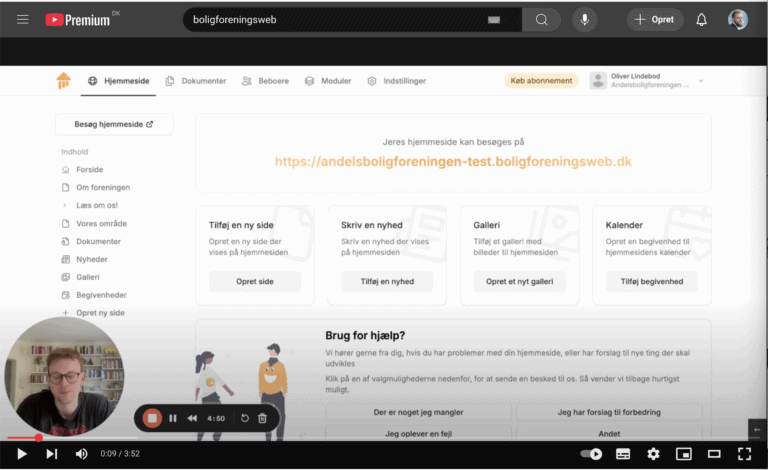Open on-screen keyboard in search box
Screen dimensions: 768x470
494,20
